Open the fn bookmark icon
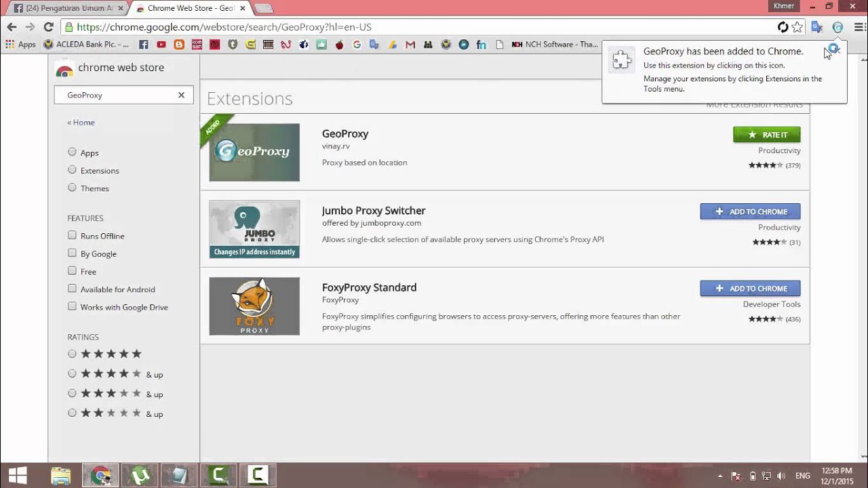 tap(481, 45)
